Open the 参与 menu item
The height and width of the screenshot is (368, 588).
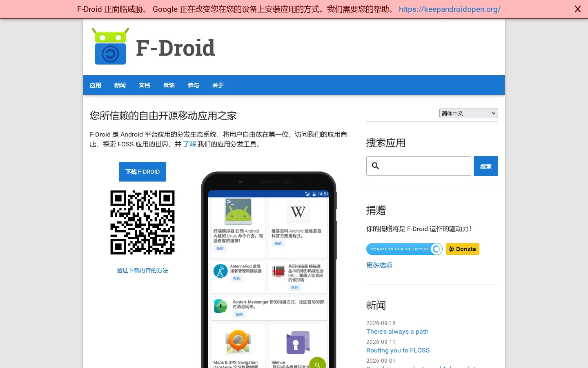pos(194,85)
